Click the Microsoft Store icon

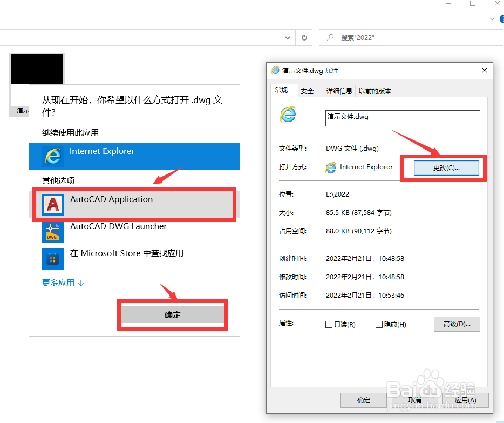[53, 259]
